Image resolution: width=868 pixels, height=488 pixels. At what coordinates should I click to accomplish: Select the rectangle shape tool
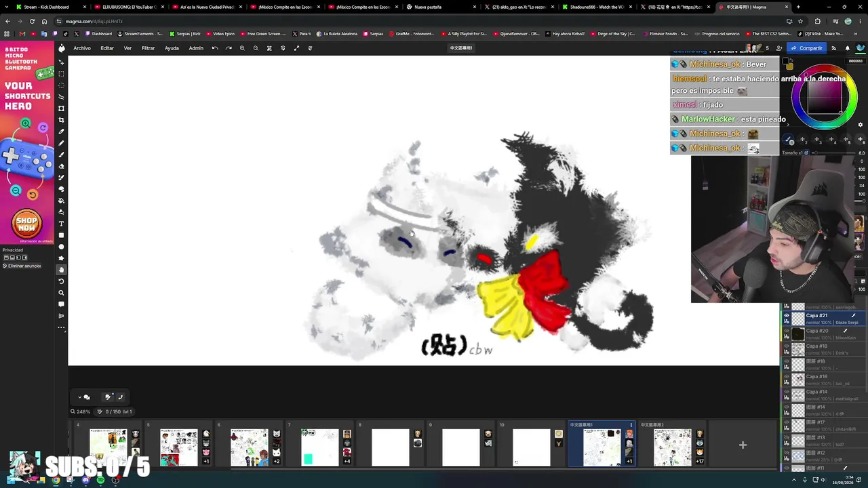coord(61,235)
